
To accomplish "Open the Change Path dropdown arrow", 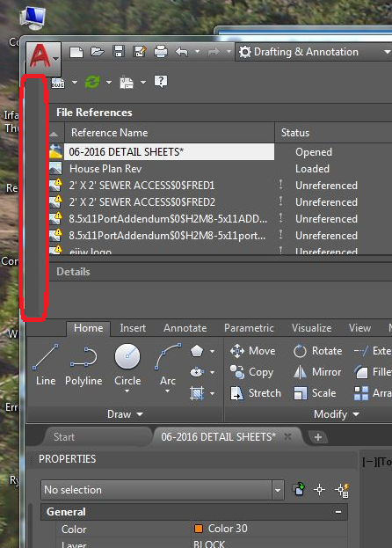I will [143, 83].
